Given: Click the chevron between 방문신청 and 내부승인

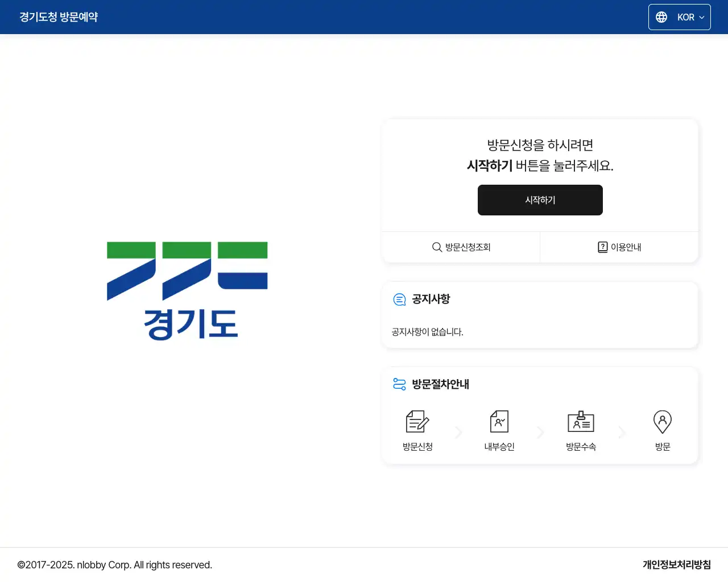Looking at the screenshot, I should 458,433.
